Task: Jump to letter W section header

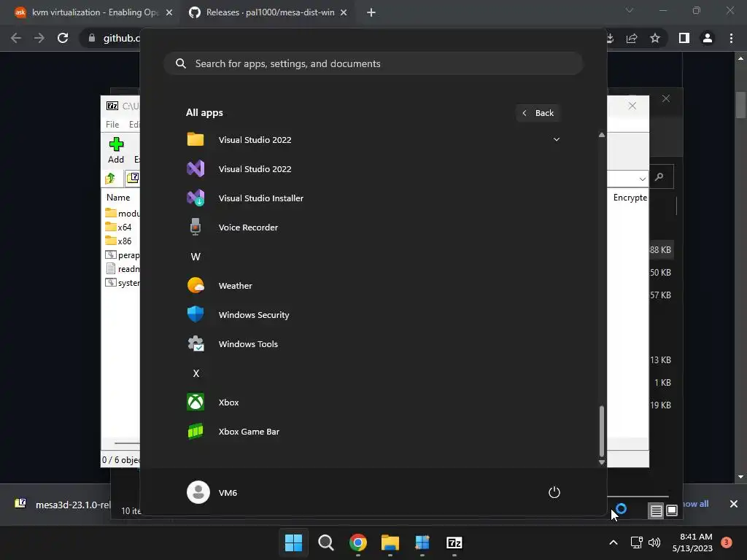Action: (196, 257)
